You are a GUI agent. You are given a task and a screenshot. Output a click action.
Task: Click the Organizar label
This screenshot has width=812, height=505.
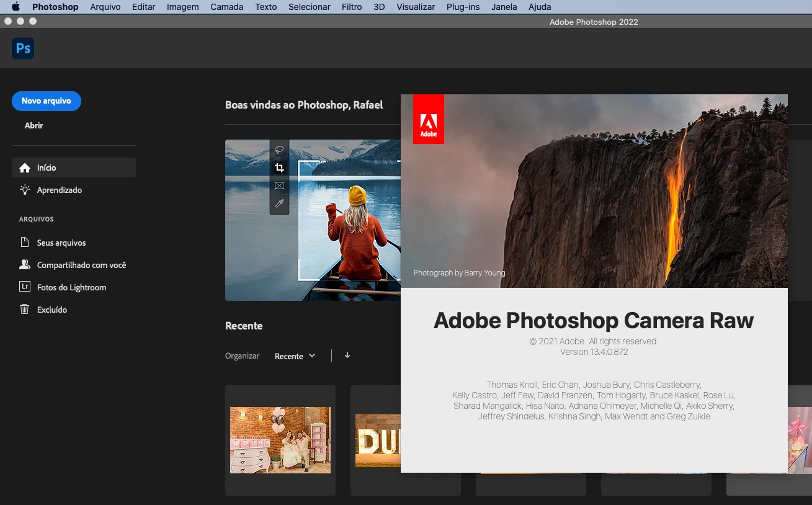[242, 356]
